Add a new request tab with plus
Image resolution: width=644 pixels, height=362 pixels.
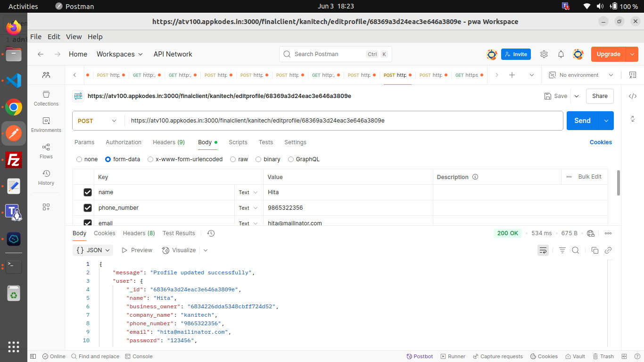[512, 75]
